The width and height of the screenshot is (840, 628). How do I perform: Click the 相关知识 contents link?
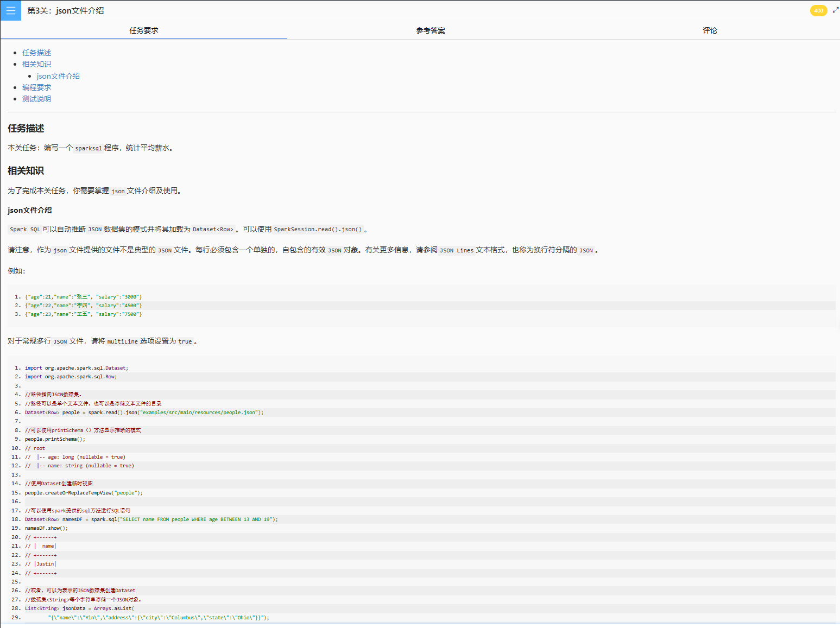(x=36, y=64)
